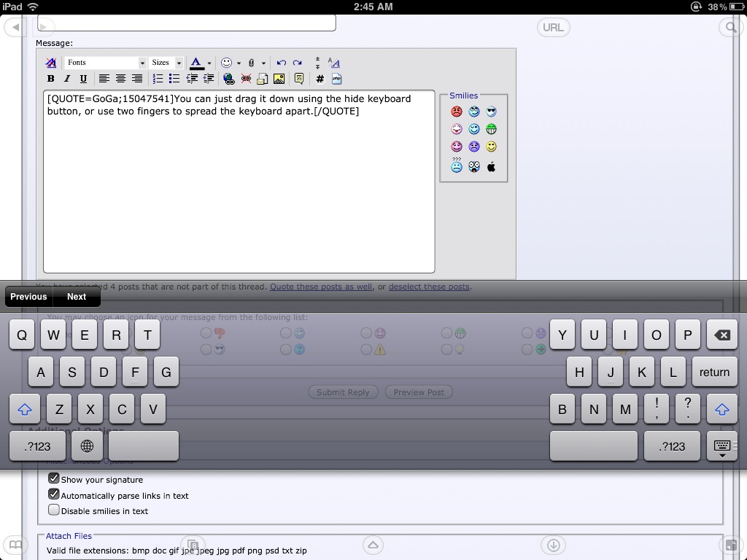This screenshot has width=747, height=560.
Task: Open the Fonts dropdown
Action: tap(105, 63)
